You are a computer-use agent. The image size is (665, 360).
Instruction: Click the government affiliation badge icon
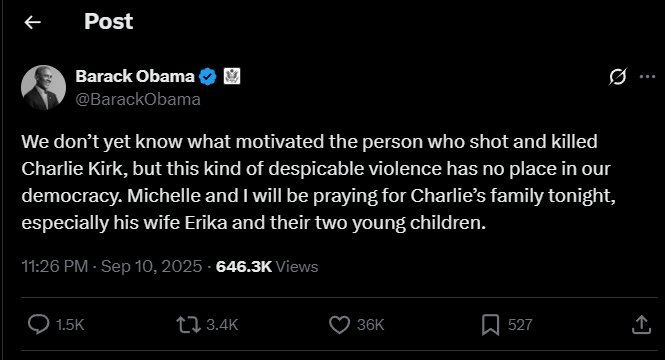coord(232,76)
